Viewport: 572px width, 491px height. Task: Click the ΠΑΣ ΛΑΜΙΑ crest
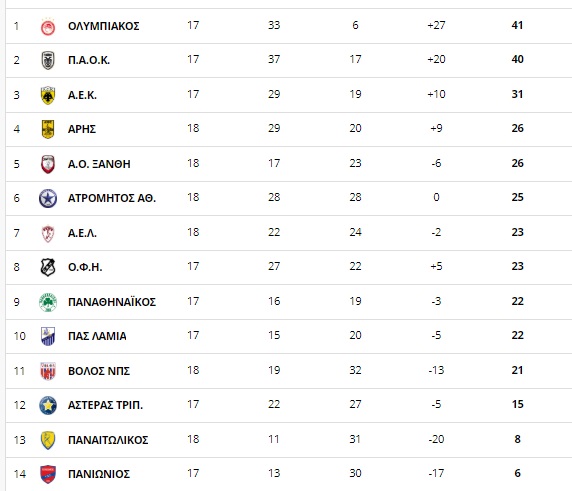pyautogui.click(x=48, y=336)
